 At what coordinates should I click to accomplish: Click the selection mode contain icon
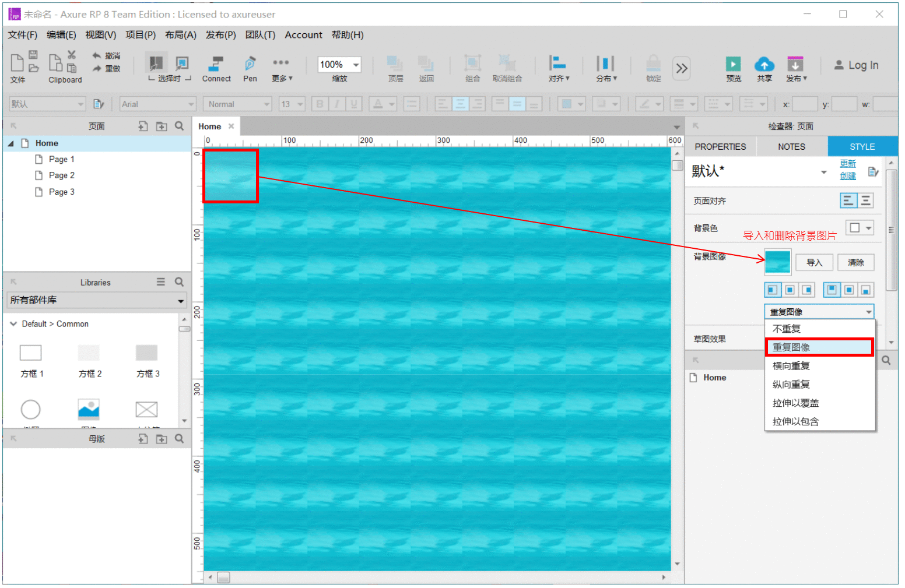pyautogui.click(x=182, y=63)
